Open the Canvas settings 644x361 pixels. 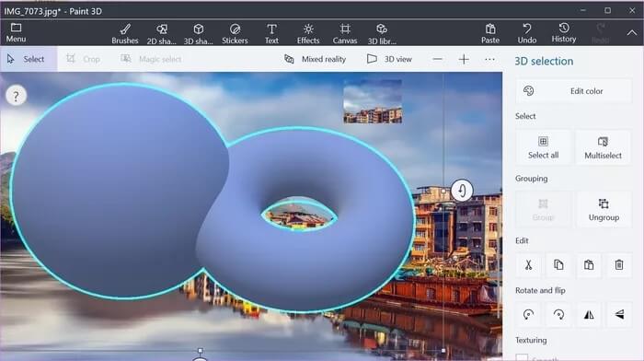[345, 34]
